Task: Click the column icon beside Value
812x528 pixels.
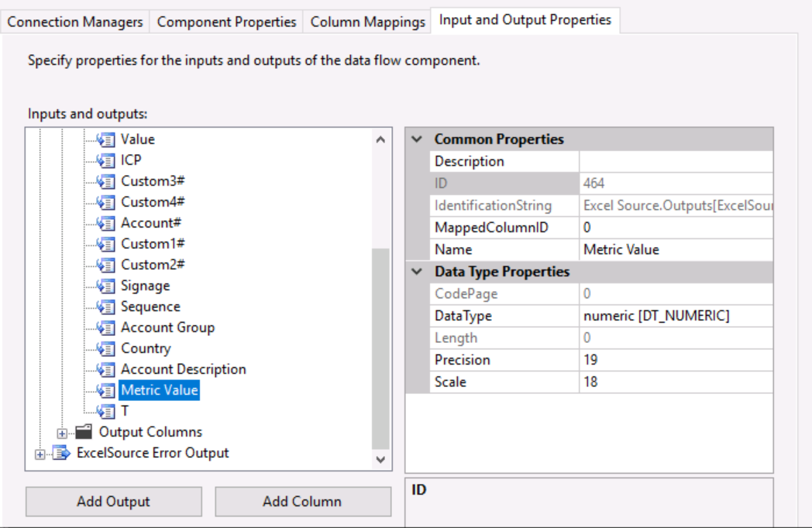Action: [106, 139]
